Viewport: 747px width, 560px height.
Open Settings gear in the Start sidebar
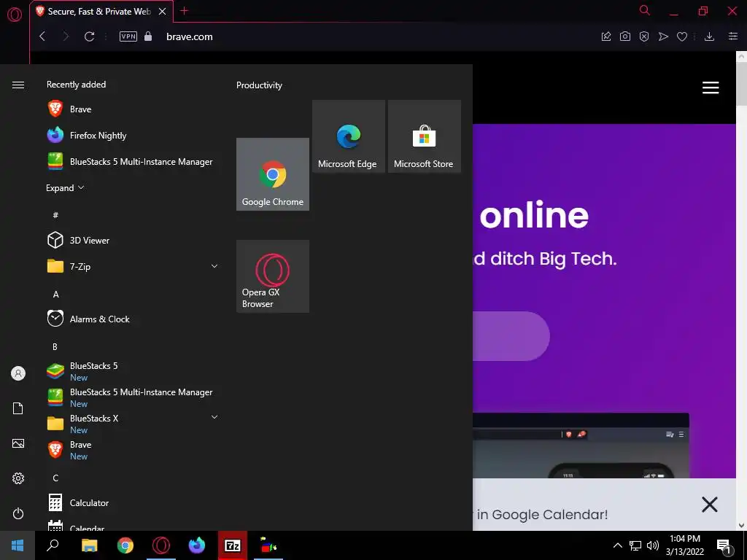point(18,478)
